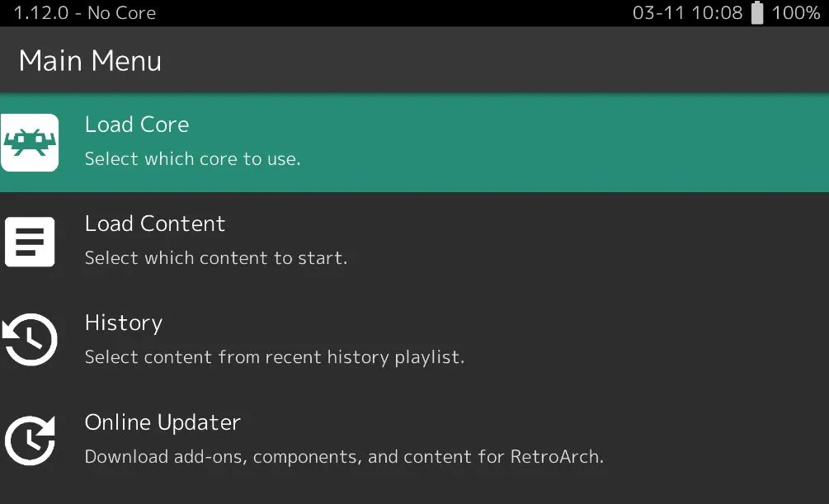This screenshot has height=504, width=829.
Task: Click the document lines icon next to Load Content
Action: tap(31, 241)
